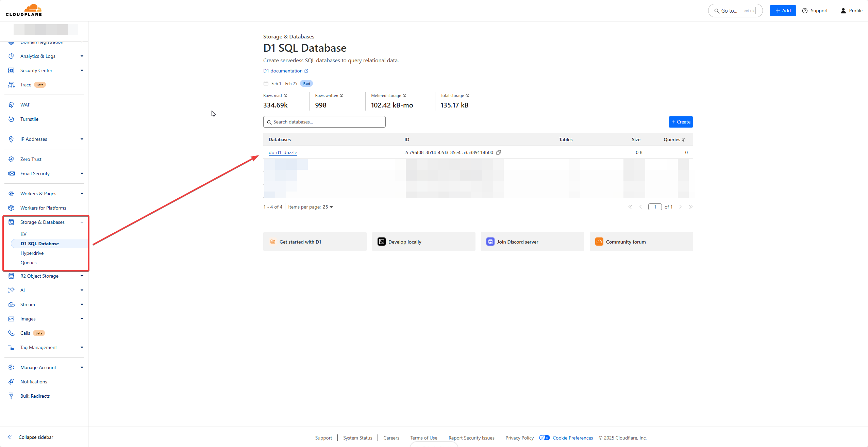Select Hyperdrive in the sidebar

[x=32, y=253]
